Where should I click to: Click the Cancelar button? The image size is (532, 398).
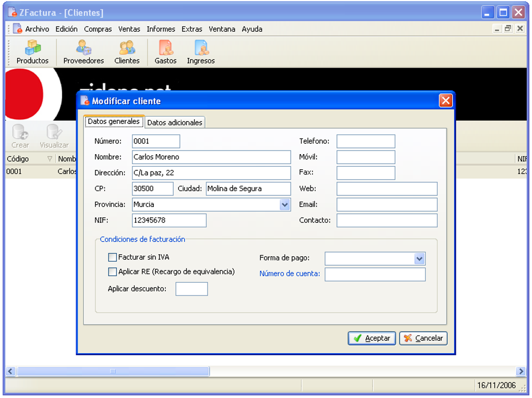pyautogui.click(x=424, y=338)
